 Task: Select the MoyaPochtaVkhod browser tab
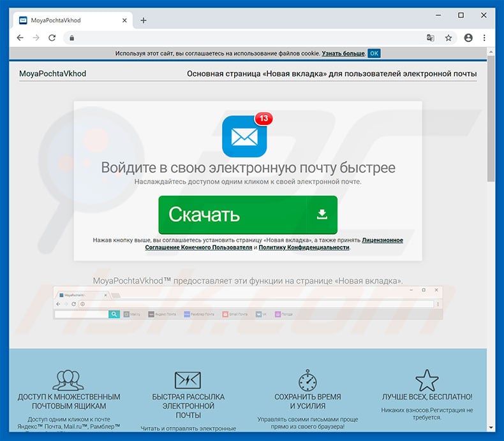pyautogui.click(x=72, y=20)
